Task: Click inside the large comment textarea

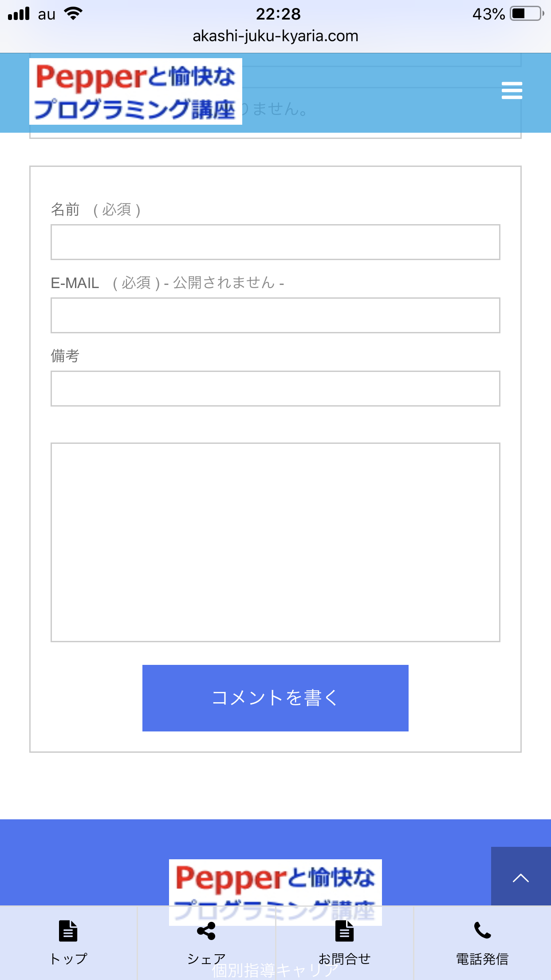Action: (275, 542)
